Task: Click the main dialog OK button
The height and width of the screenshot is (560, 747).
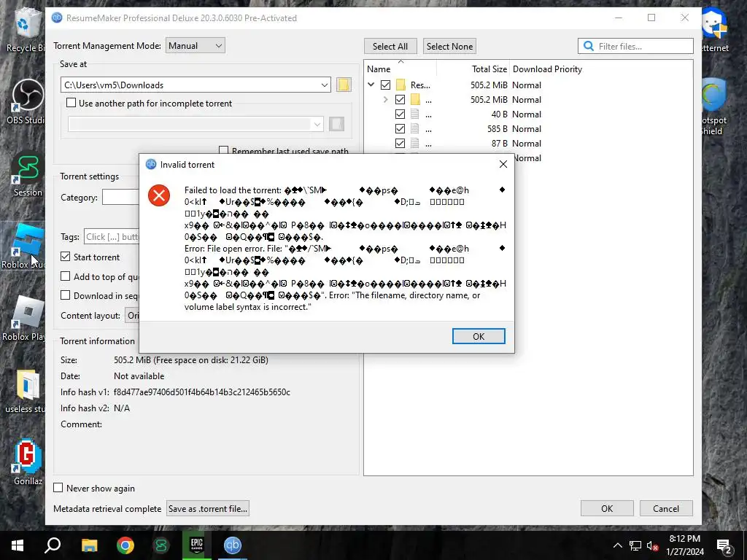Action: (x=607, y=508)
